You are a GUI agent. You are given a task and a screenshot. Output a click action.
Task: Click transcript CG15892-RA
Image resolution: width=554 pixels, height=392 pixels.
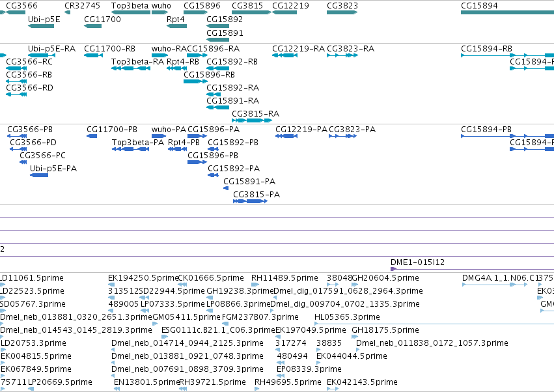pyautogui.click(x=232, y=88)
